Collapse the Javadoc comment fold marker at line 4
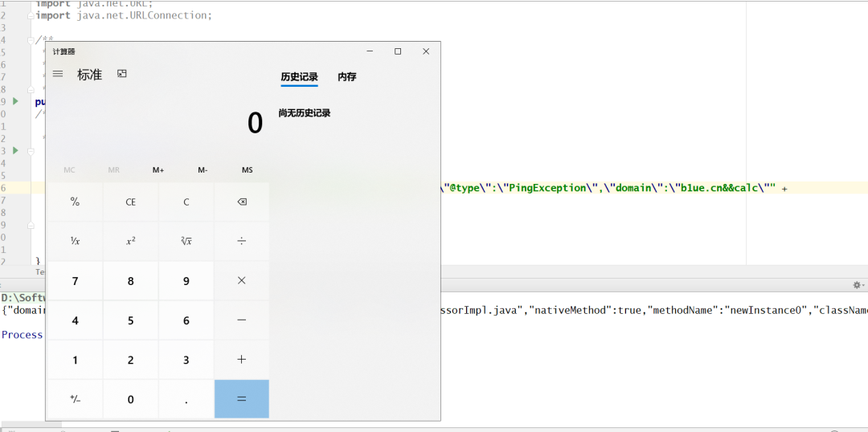 coord(32,40)
